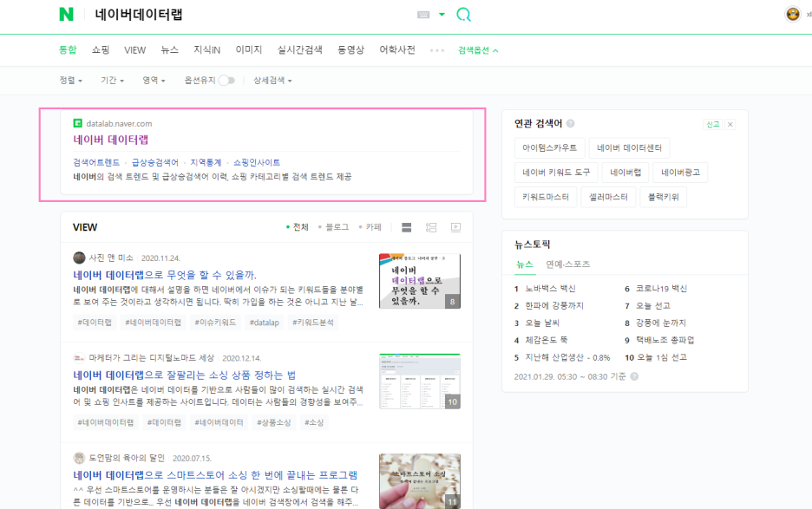Switch to the 쇼핑 tab
812x509 pixels.
coord(101,49)
